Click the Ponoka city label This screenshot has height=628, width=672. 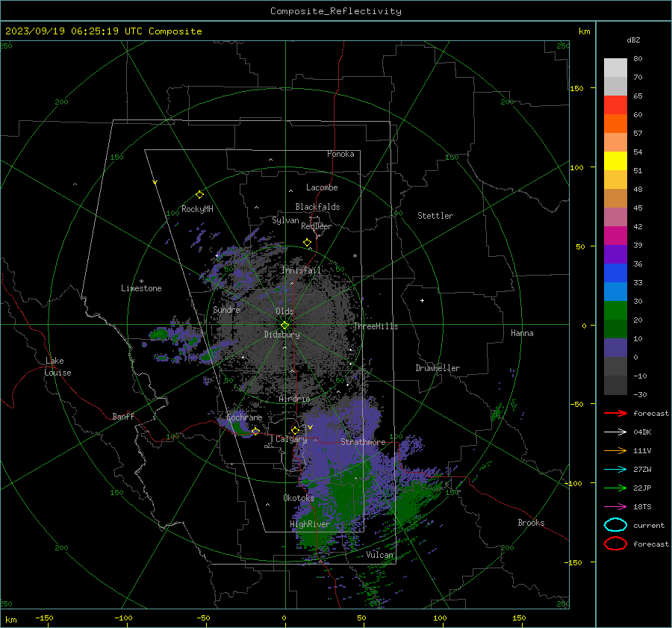point(340,154)
